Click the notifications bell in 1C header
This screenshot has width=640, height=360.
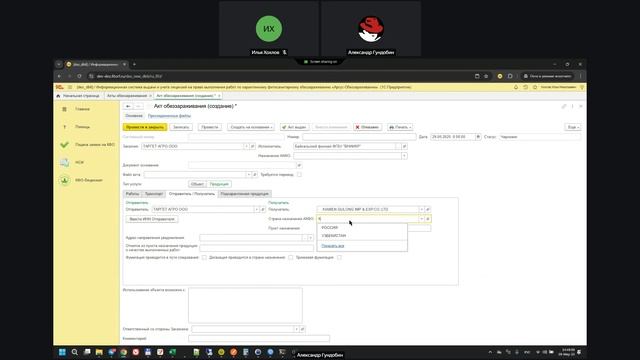coord(516,87)
